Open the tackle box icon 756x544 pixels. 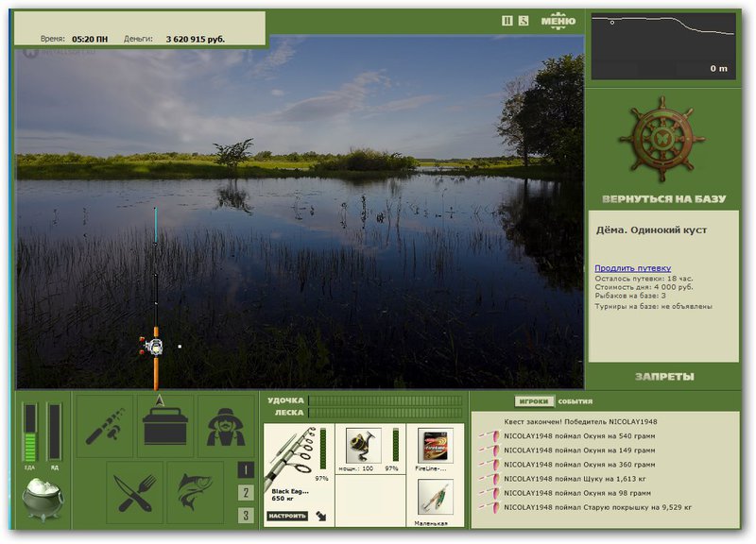pos(165,426)
